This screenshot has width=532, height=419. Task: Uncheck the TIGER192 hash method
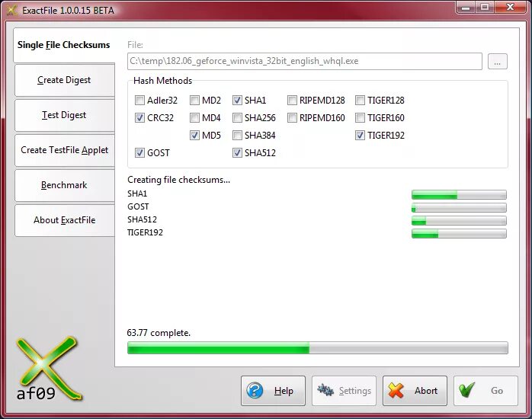360,136
